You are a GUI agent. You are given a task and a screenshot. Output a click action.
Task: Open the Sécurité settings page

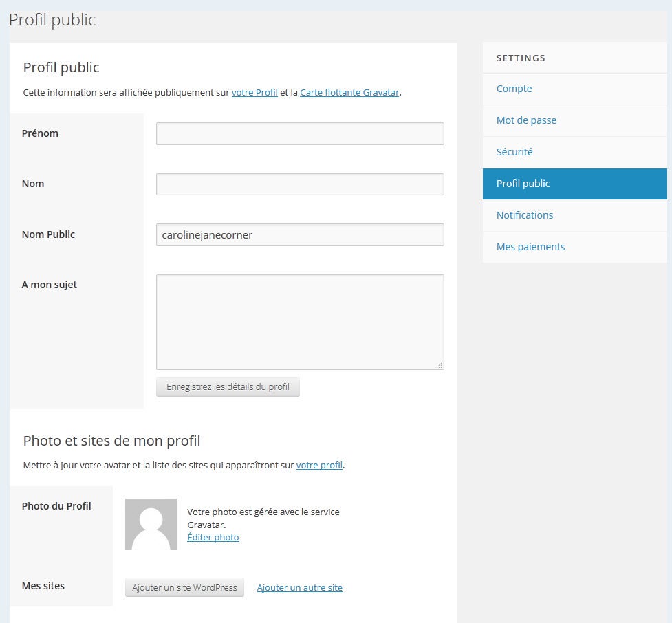514,152
